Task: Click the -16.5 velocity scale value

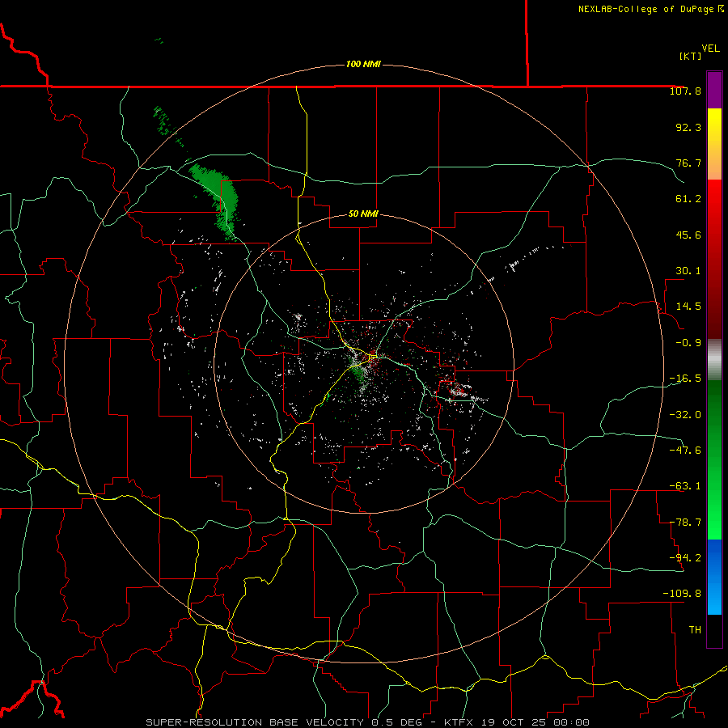Action: tap(685, 379)
